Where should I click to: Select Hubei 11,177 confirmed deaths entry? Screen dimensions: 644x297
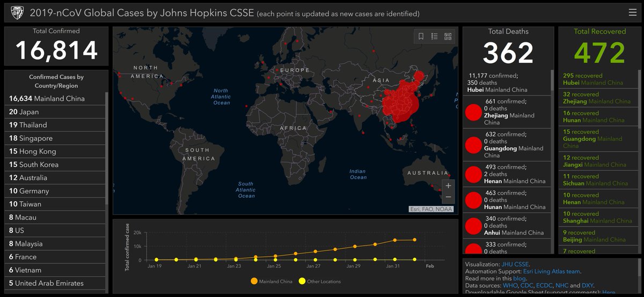(x=507, y=83)
